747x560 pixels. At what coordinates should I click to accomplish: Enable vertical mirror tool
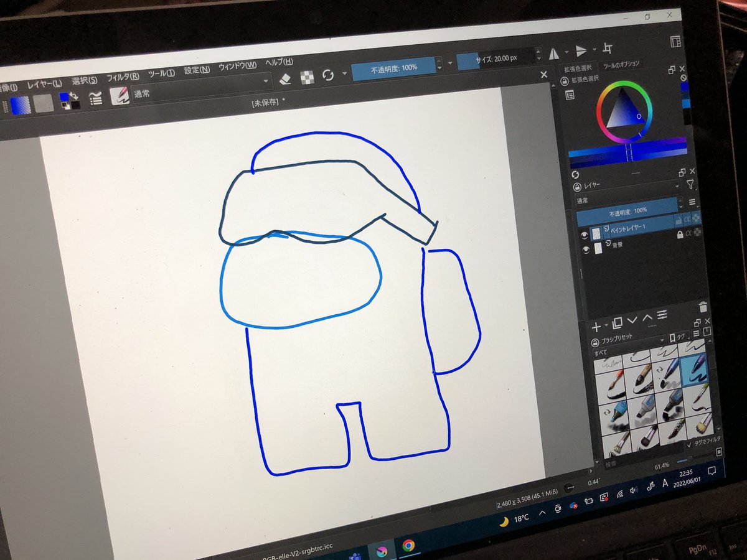pyautogui.click(x=580, y=51)
